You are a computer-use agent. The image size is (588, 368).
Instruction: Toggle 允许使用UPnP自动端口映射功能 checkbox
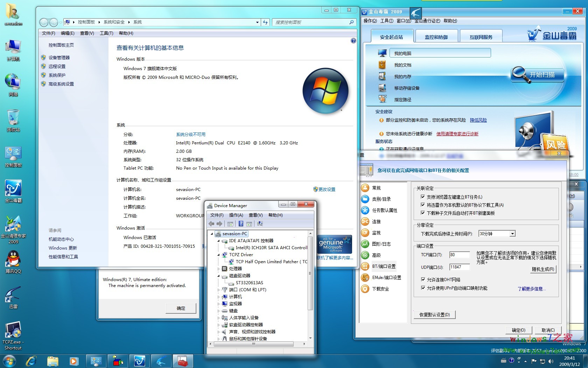[x=423, y=288]
